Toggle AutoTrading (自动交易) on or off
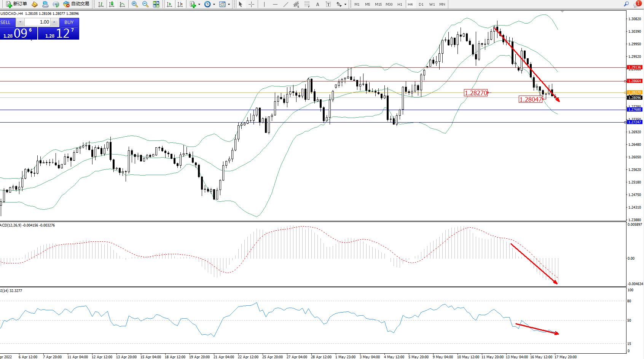This screenshot has height=359, width=644. [x=77, y=4]
